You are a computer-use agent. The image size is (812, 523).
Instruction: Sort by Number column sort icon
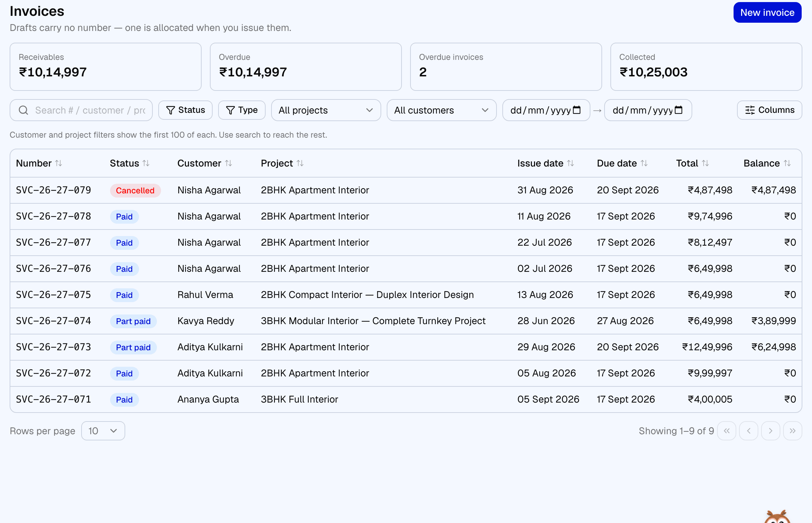point(59,163)
